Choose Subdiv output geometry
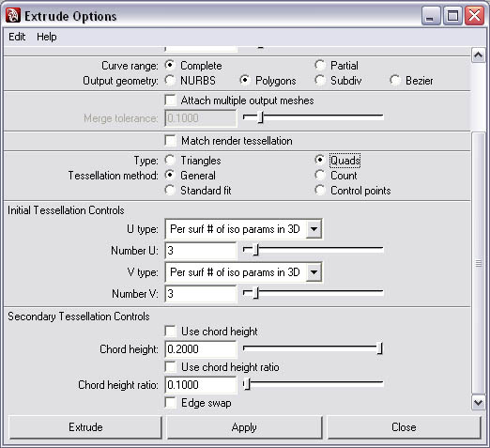490x448 pixels. point(320,81)
